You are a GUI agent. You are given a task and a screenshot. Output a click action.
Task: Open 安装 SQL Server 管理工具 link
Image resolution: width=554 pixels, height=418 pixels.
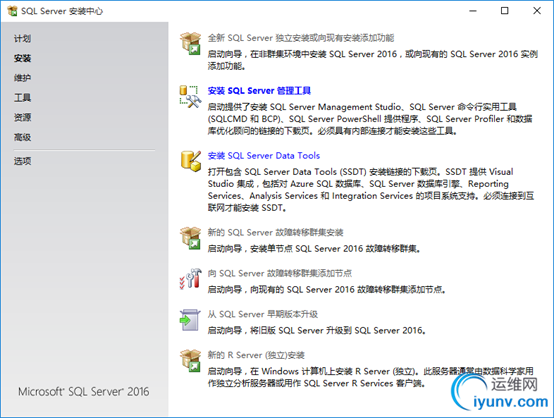click(x=259, y=91)
